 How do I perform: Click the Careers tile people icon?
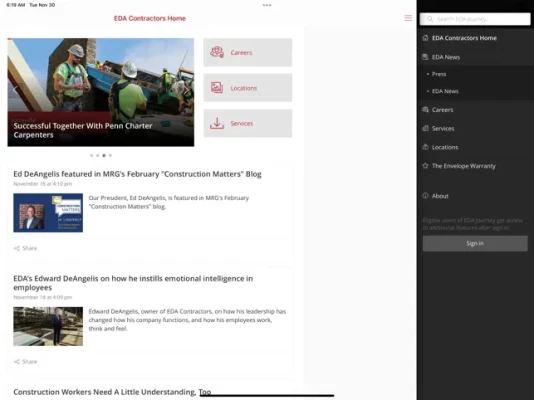[217, 52]
